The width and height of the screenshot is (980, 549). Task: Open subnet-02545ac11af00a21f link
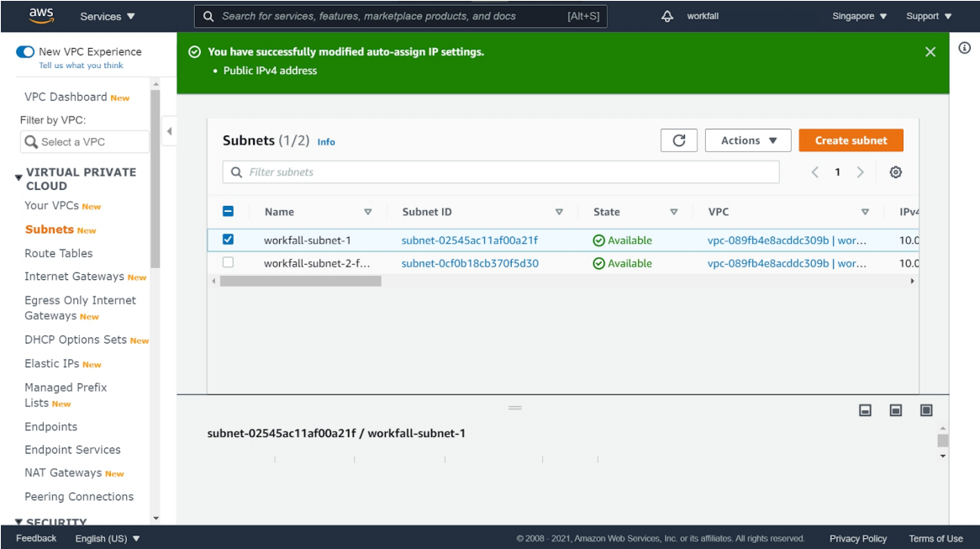pyautogui.click(x=469, y=240)
